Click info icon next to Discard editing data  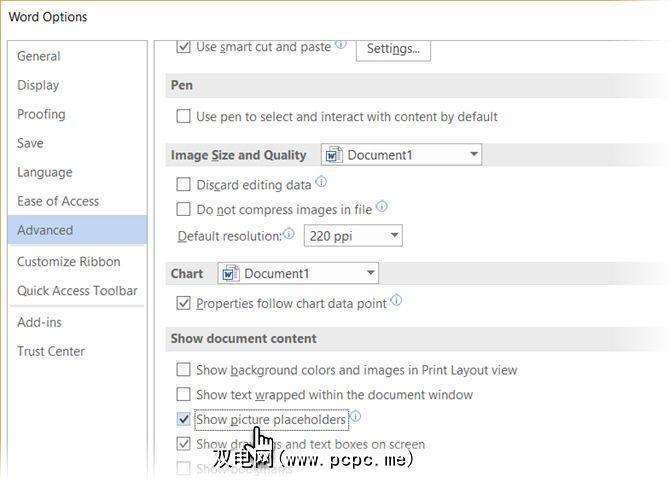tap(321, 182)
